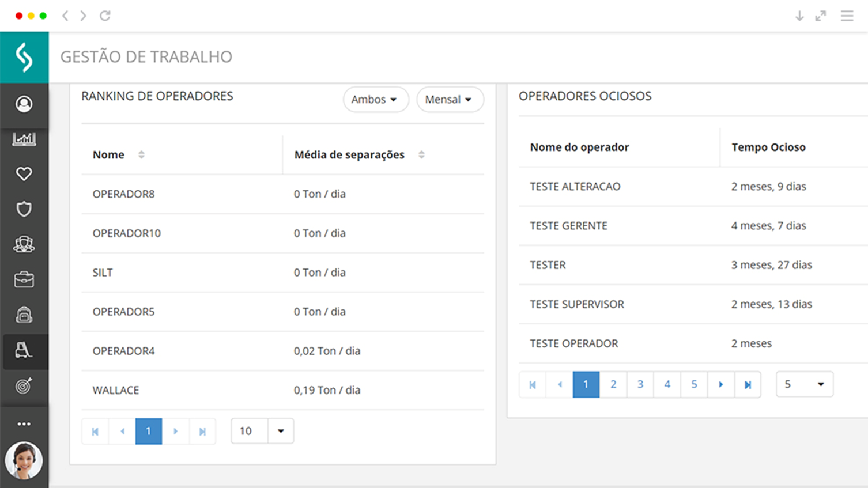
Task: Go to first page in idle operators pager
Action: tap(533, 384)
